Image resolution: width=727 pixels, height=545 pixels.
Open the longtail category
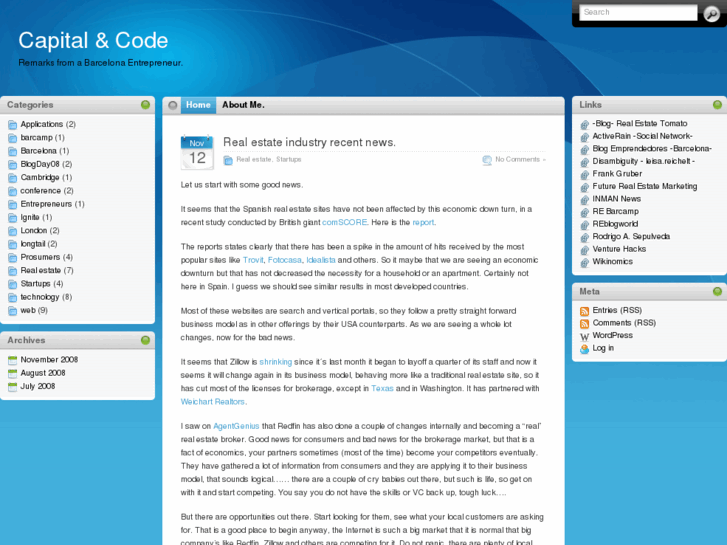32,244
